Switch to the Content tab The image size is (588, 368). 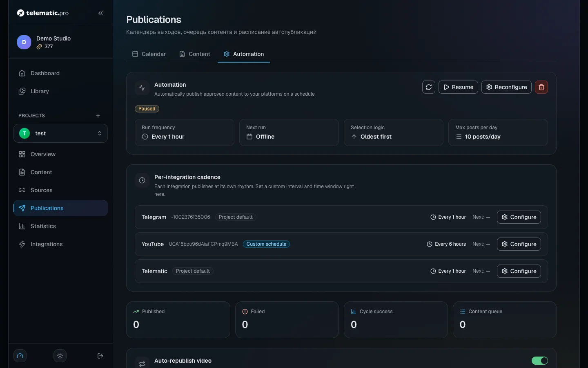(195, 54)
